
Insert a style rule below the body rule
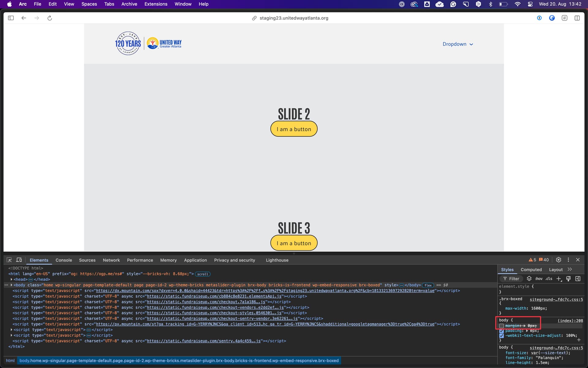tap(579, 340)
